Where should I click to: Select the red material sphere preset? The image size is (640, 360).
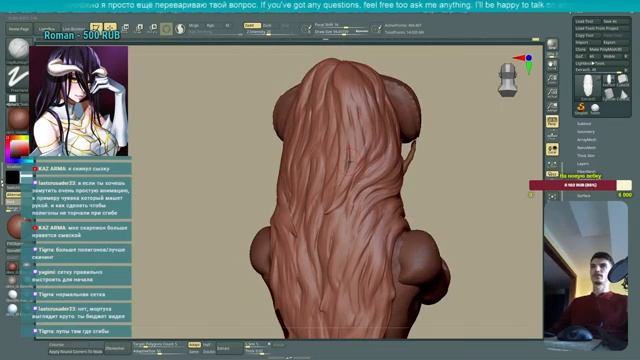12,267
